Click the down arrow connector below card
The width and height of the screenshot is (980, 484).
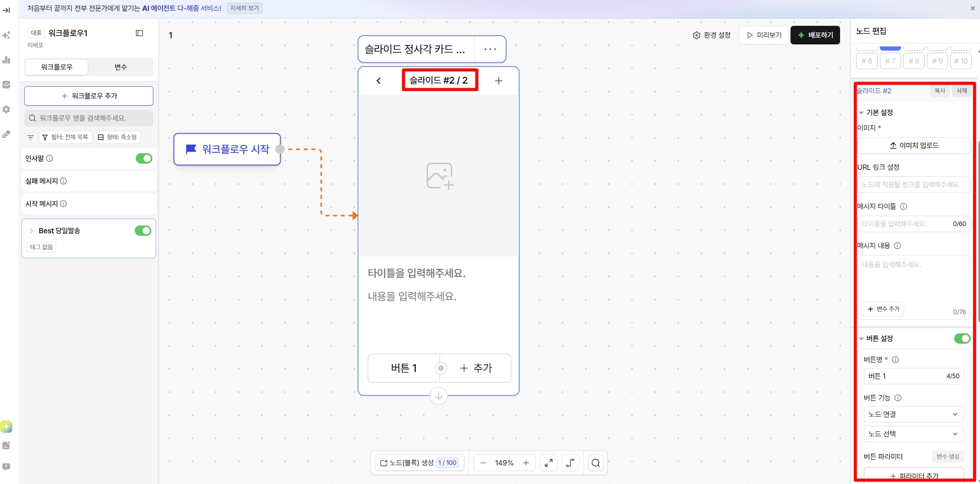pos(438,396)
